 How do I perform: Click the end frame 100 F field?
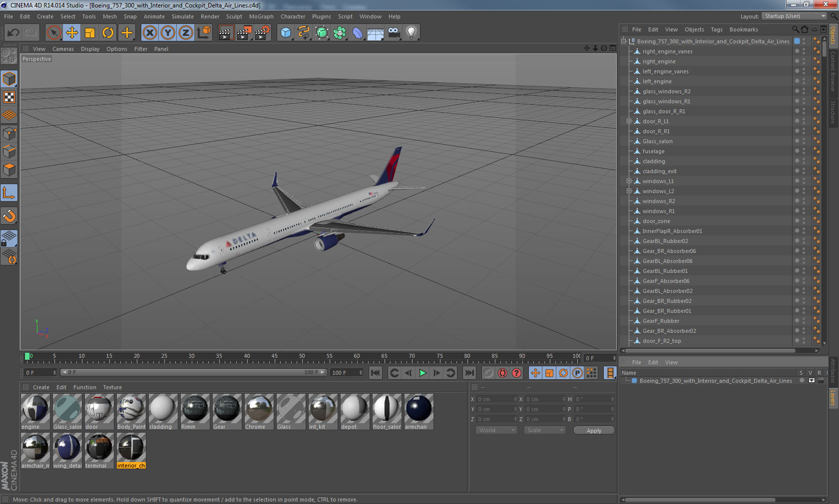[x=347, y=373]
